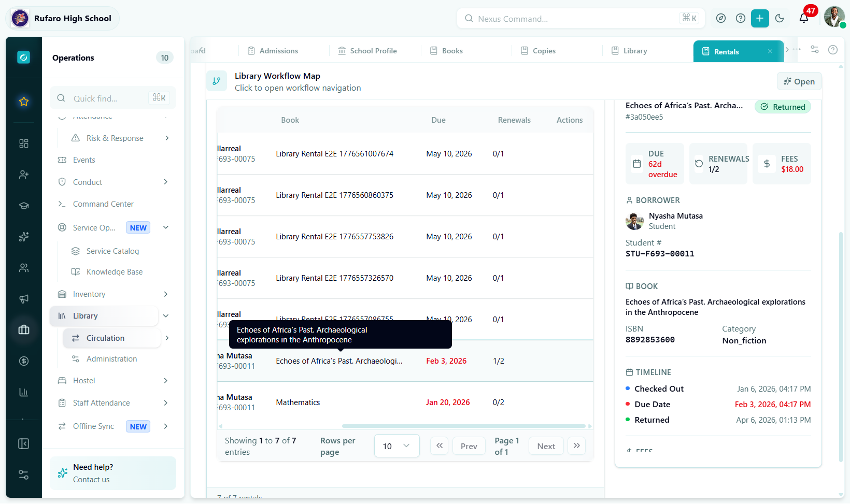This screenshot has width=850, height=504.
Task: Expand Staff Attendance chevron
Action: [x=166, y=403]
